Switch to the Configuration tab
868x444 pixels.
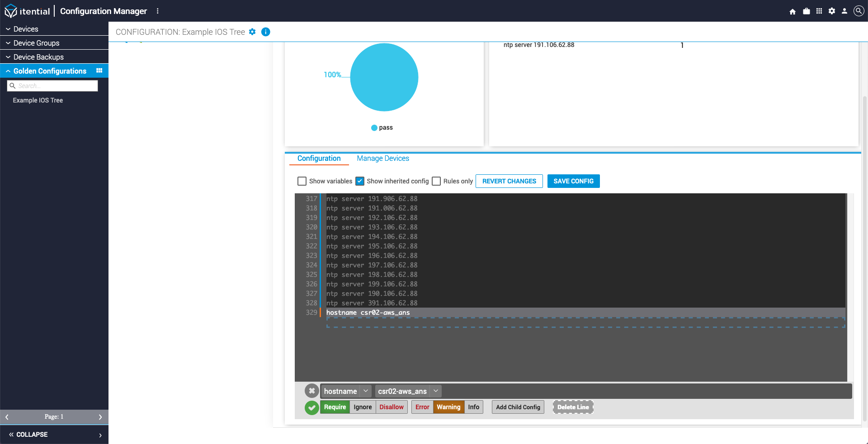coord(319,159)
